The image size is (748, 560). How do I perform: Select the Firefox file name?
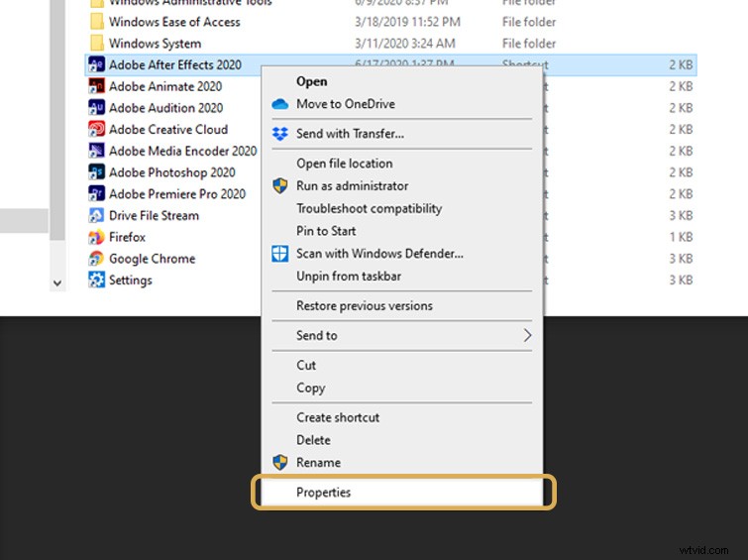(x=127, y=237)
